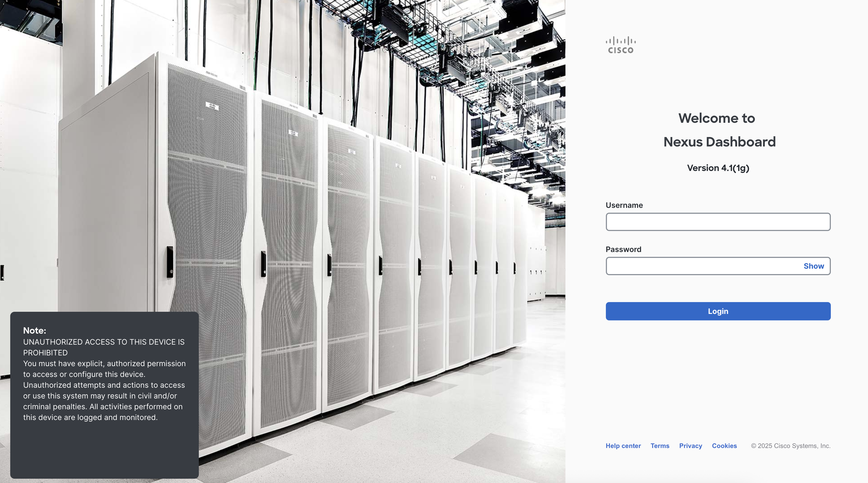Click the Username field label
The height and width of the screenshot is (483, 868).
click(x=624, y=205)
